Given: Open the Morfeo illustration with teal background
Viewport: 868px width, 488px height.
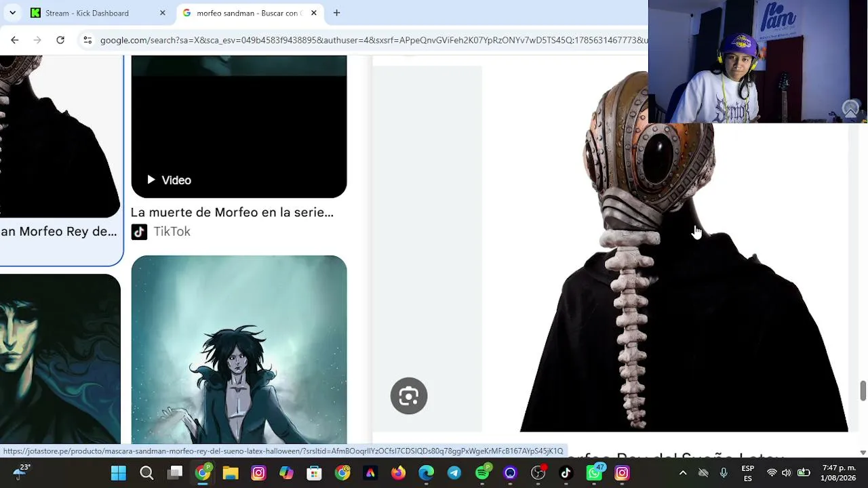Looking at the screenshot, I should click(x=239, y=350).
